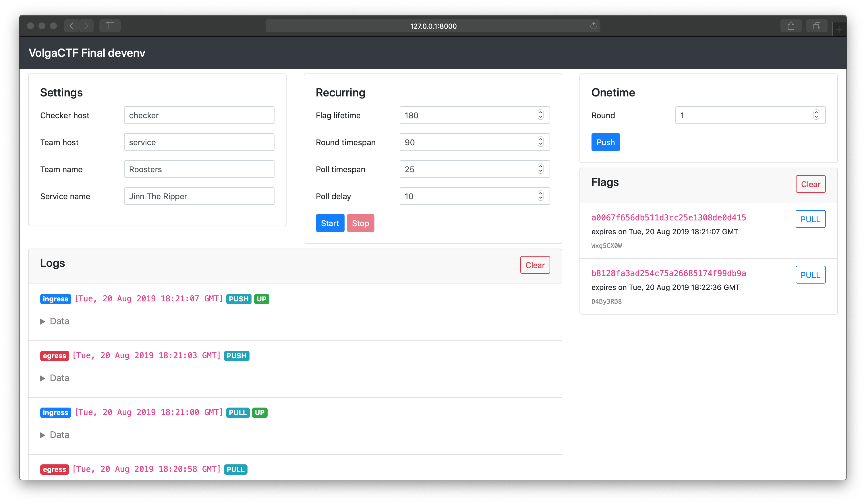Reload the page using refresh icon
Image resolution: width=866 pixels, height=504 pixels.
(x=593, y=26)
